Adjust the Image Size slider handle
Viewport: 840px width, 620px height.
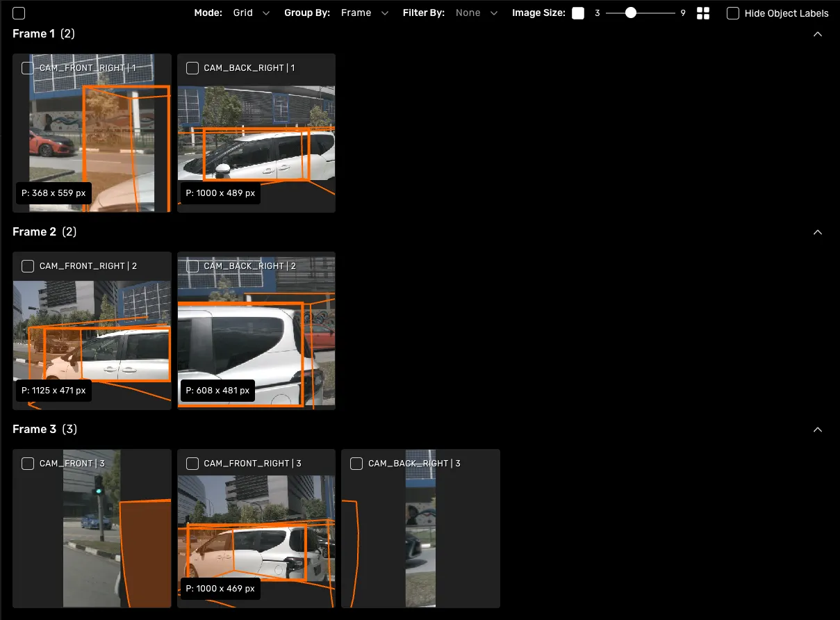point(631,13)
